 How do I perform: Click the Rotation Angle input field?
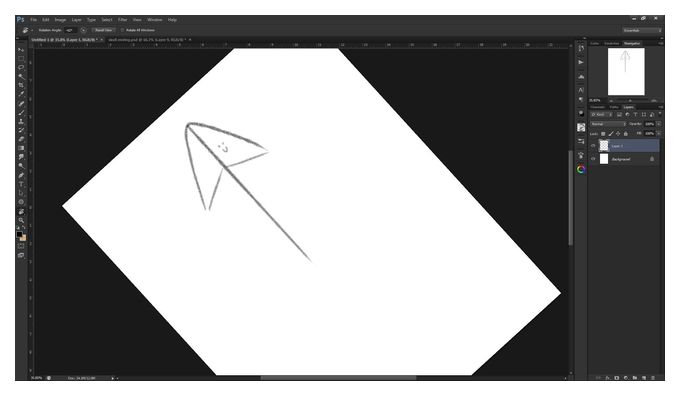(x=71, y=30)
